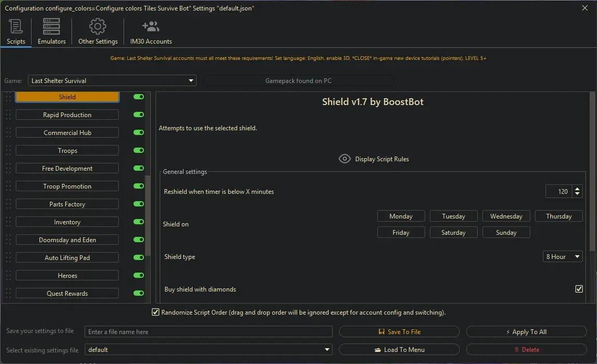Image resolution: width=597 pixels, height=364 pixels.
Task: Uncheck Buy shield with diamonds checkbox
Action: [x=579, y=289]
